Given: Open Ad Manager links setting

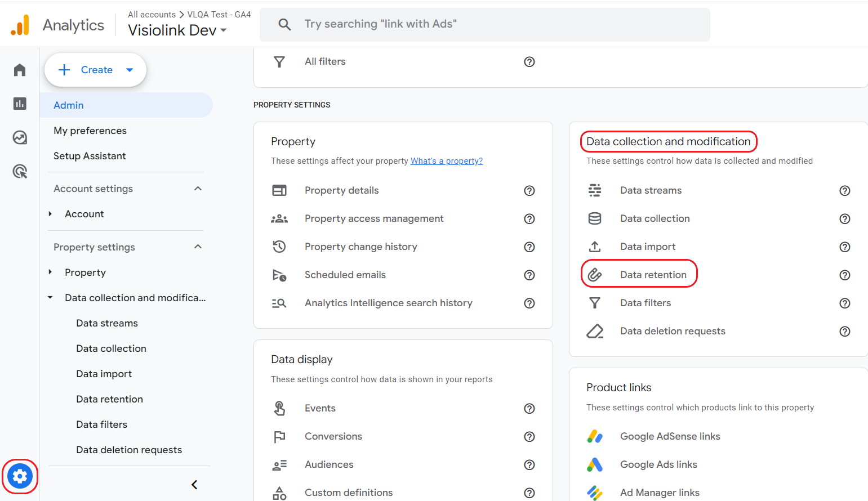Looking at the screenshot, I should coord(660,493).
